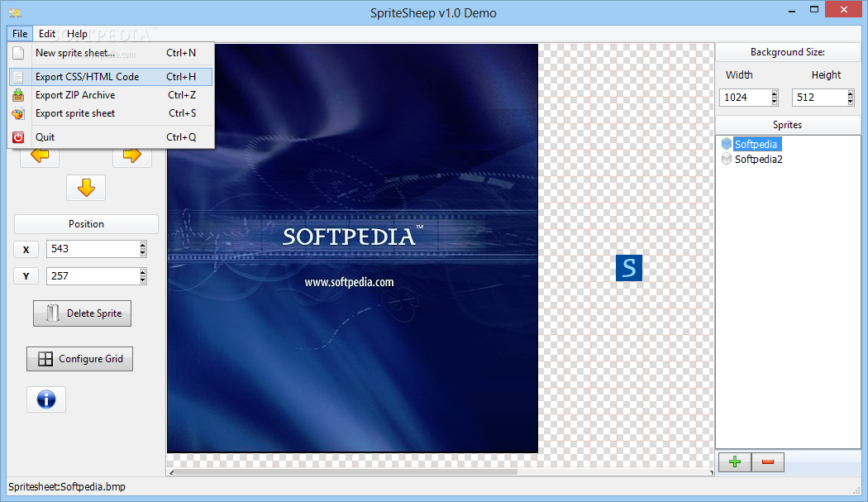Click the New sprite sheet page icon
The image size is (868, 502).
(18, 53)
